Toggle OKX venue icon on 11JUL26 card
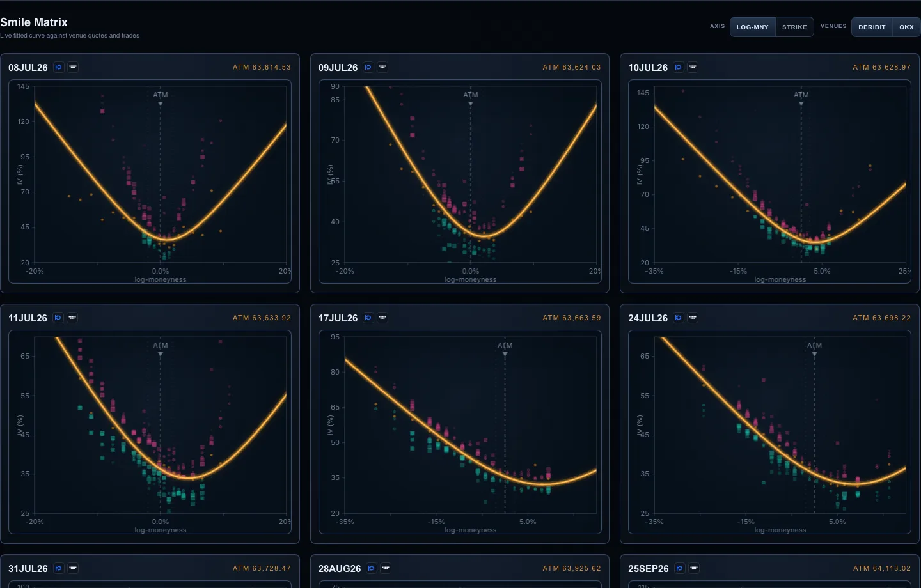The height and width of the screenshot is (588, 921). point(72,318)
